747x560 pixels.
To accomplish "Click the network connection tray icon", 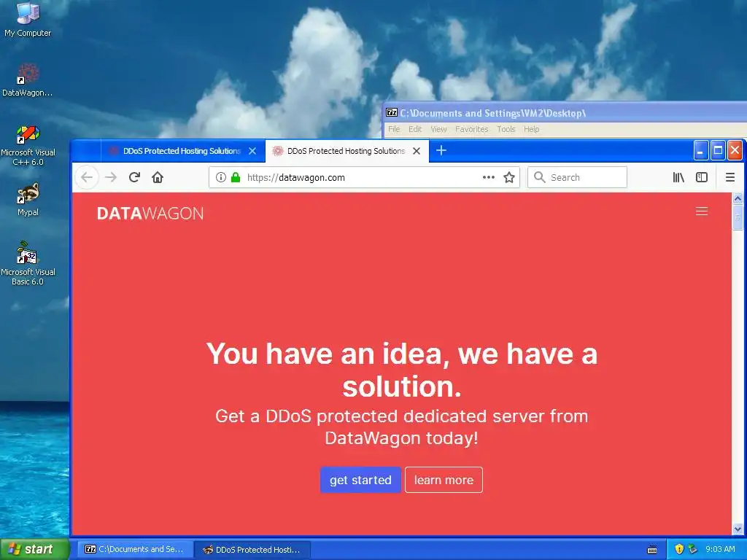I will click(693, 549).
